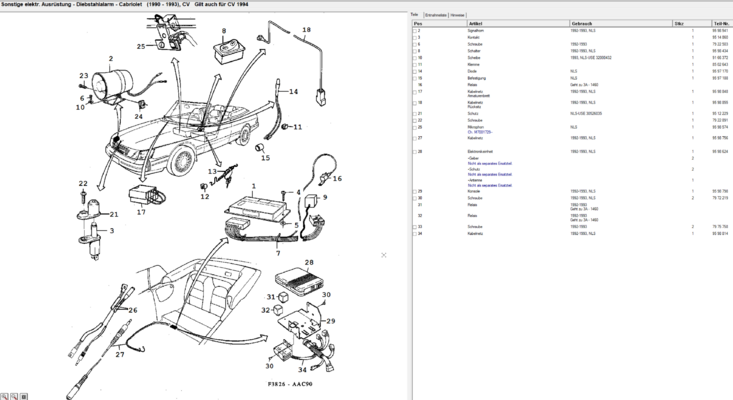Click callout number 7 on the diagram

[x=278, y=253]
